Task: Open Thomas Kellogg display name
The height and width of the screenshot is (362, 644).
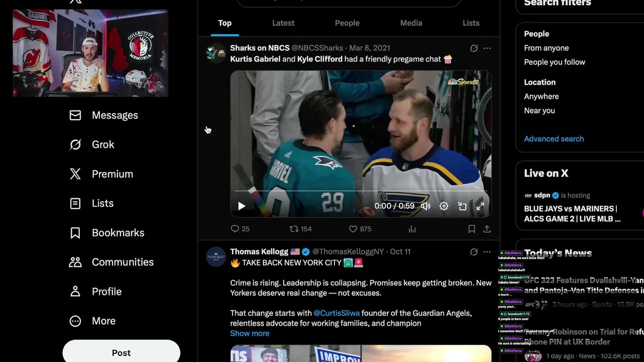Action: tap(259, 251)
